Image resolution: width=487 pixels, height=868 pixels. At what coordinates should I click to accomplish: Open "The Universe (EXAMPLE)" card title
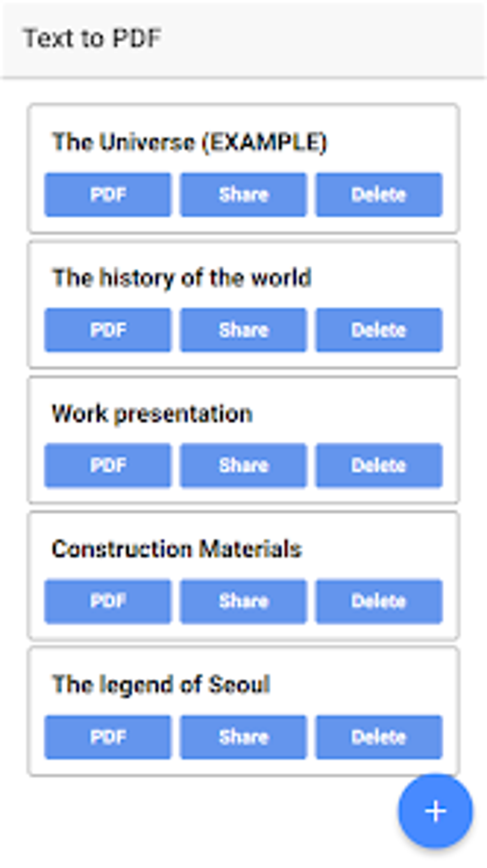pos(190,140)
